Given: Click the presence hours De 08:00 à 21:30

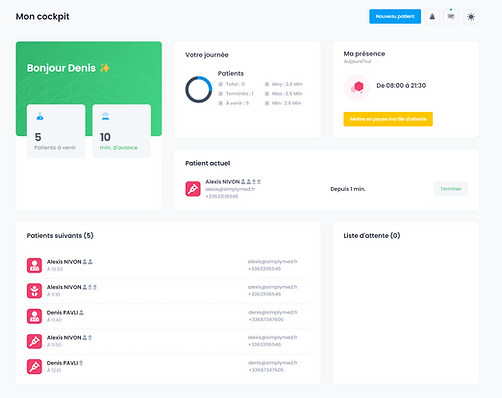Looking at the screenshot, I should point(401,85).
